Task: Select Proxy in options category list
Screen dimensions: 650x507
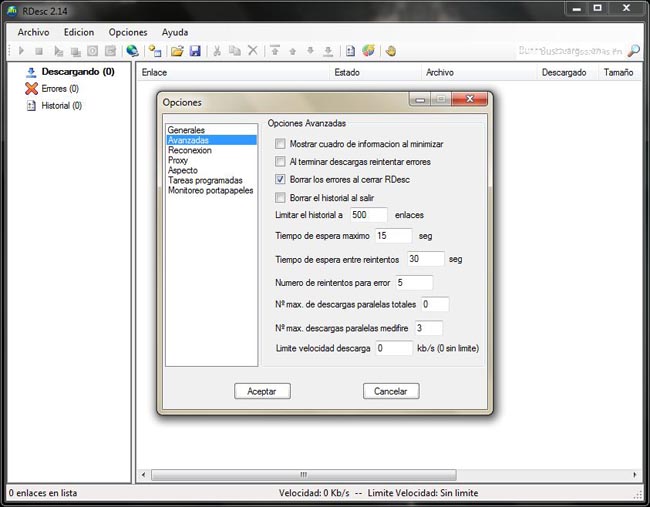Action: pyautogui.click(x=178, y=160)
